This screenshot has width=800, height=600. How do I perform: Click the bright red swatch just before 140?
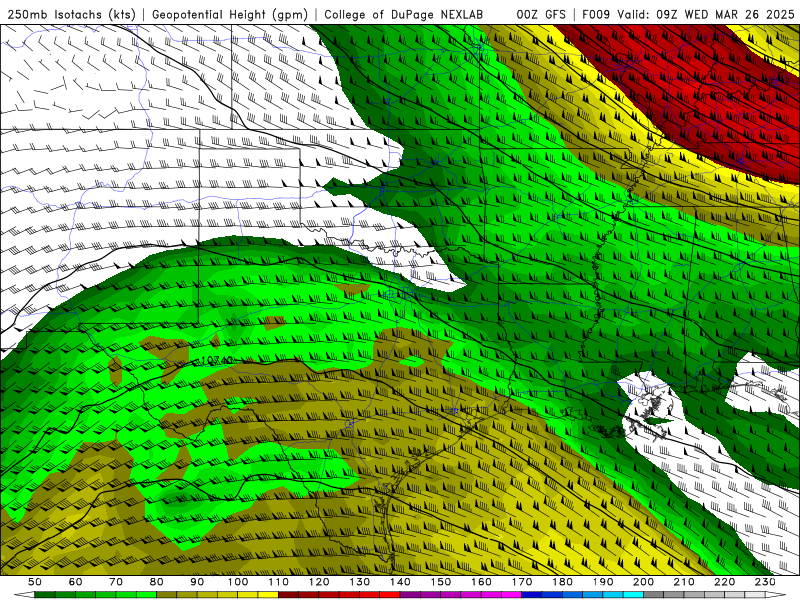(390, 594)
